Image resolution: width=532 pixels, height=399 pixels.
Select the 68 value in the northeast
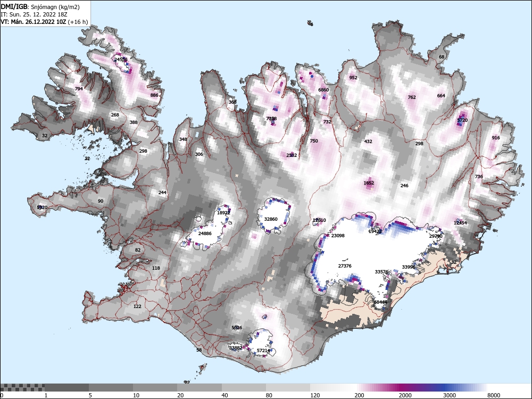[x=442, y=57]
